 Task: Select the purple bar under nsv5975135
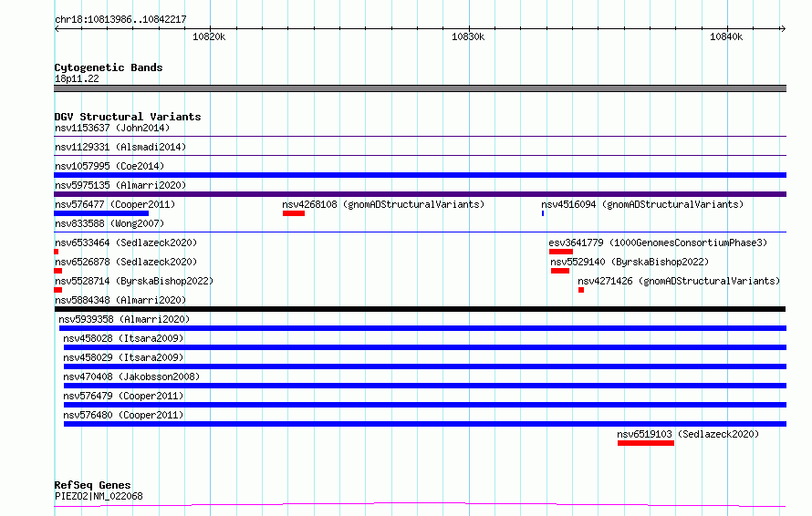[x=420, y=194]
